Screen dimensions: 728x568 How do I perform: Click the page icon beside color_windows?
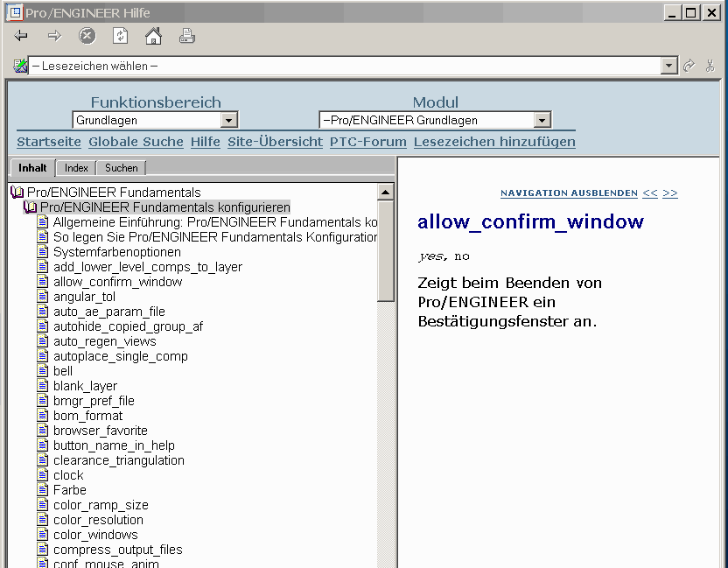[43, 534]
